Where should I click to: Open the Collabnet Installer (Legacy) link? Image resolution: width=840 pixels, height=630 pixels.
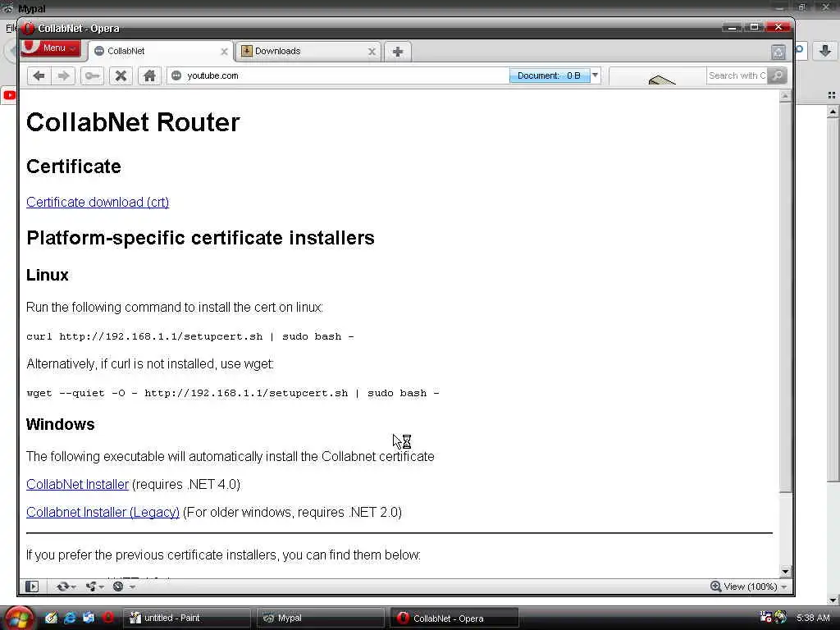(x=103, y=512)
